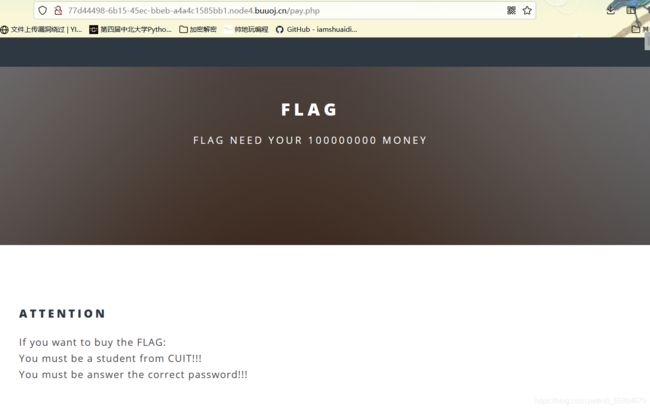Click the FLAG NEED YOUR 100000000 MONEY text
The width and height of the screenshot is (650, 409).
(x=310, y=140)
